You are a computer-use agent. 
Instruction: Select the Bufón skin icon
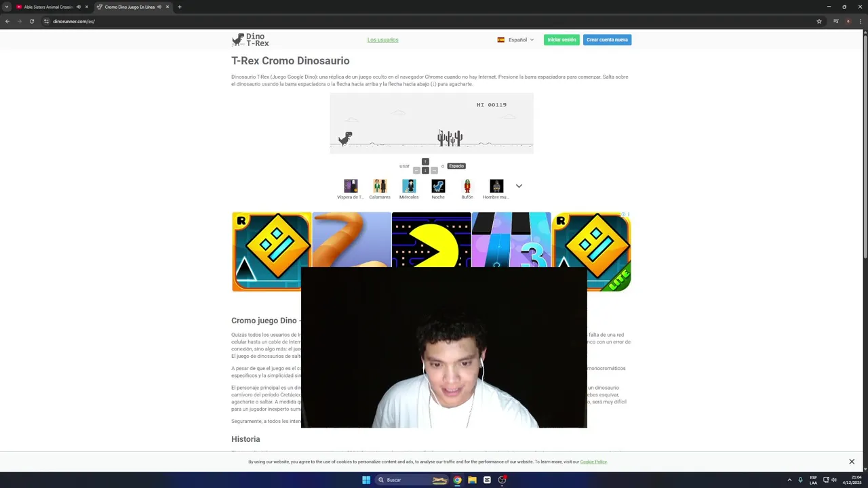click(x=467, y=186)
